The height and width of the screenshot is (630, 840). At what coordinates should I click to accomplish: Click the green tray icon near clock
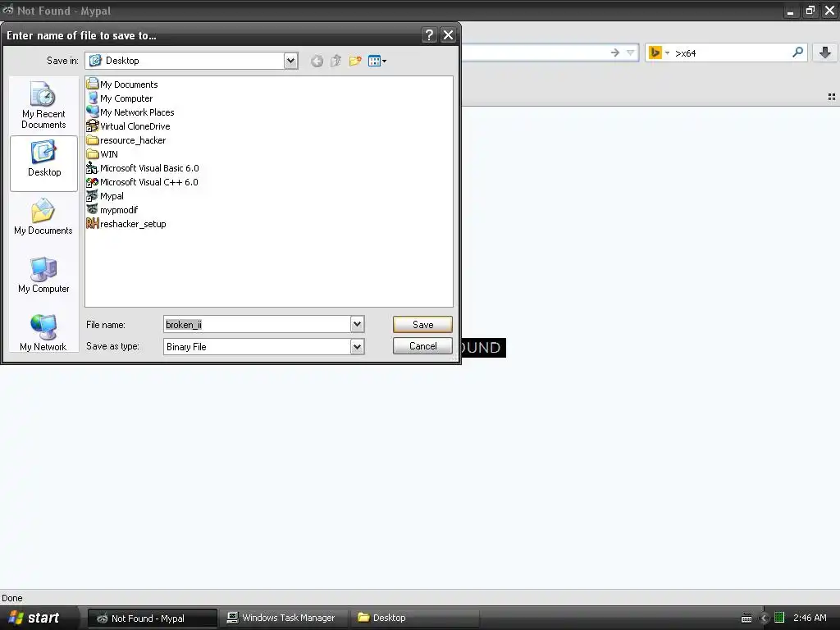(x=779, y=618)
